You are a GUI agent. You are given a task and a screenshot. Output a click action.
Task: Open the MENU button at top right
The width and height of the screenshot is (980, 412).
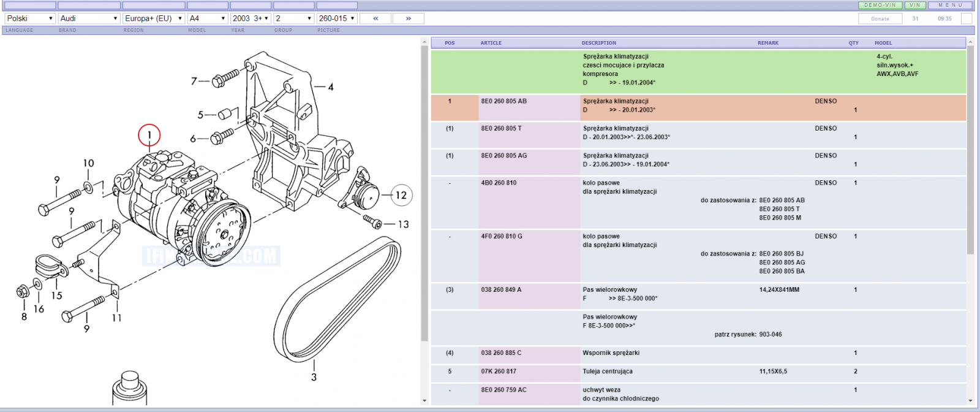pyautogui.click(x=951, y=5)
